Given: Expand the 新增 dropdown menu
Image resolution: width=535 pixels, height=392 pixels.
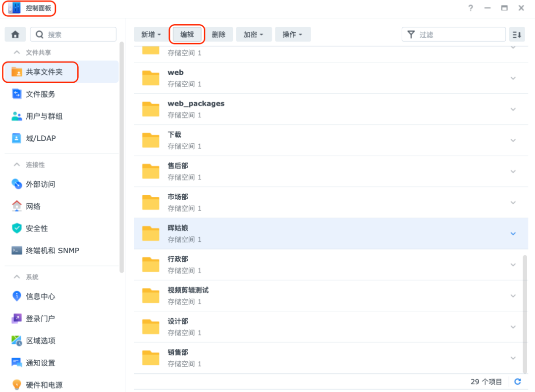Looking at the screenshot, I should 151,34.
